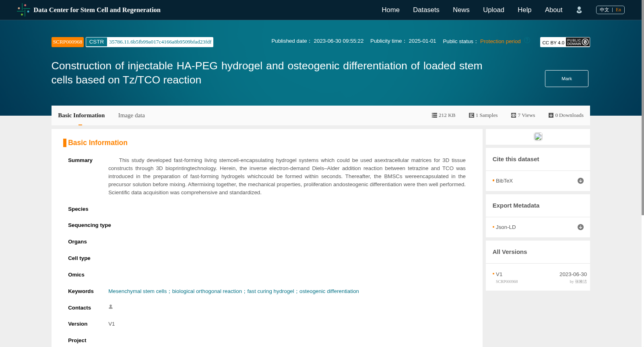Download the BibTeX citation
Screen dimensions: 644x347
coord(580,181)
